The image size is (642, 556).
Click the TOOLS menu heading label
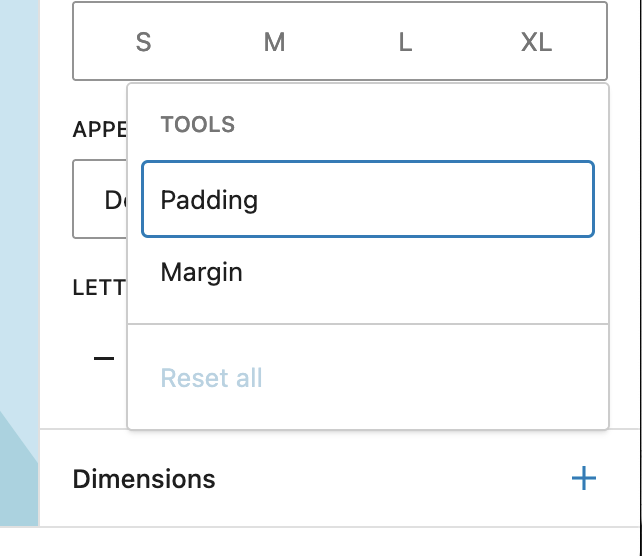(x=198, y=125)
